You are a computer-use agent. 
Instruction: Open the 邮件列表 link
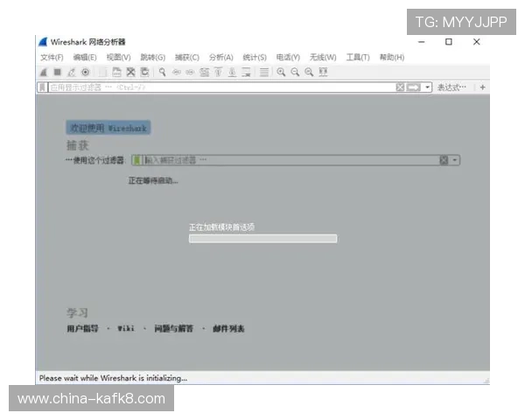(x=228, y=329)
